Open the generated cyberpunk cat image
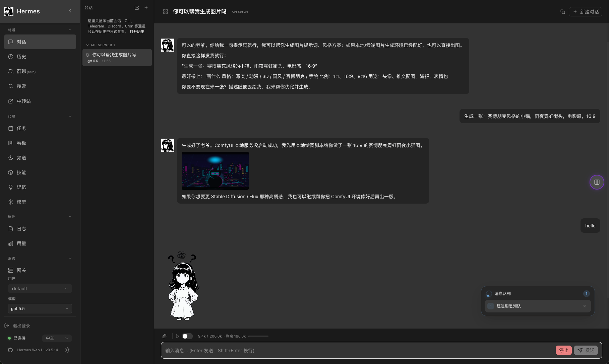Image resolution: width=609 pixels, height=364 pixels. coord(215,171)
